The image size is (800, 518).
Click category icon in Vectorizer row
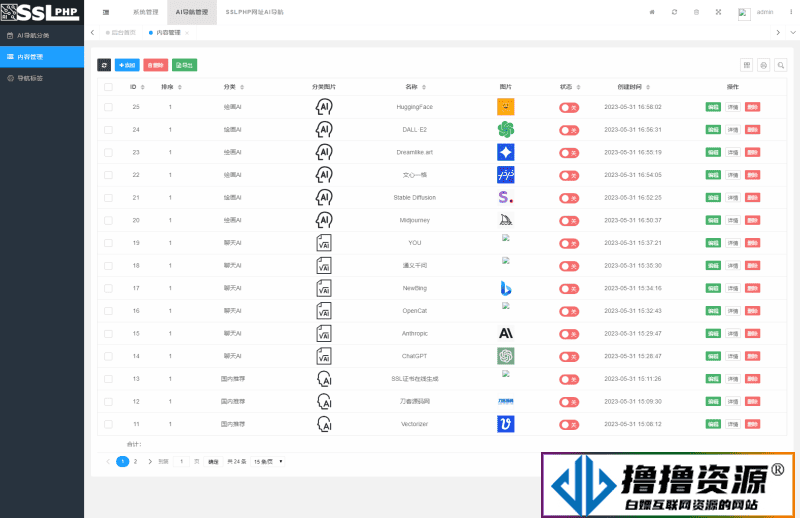[x=324, y=424]
